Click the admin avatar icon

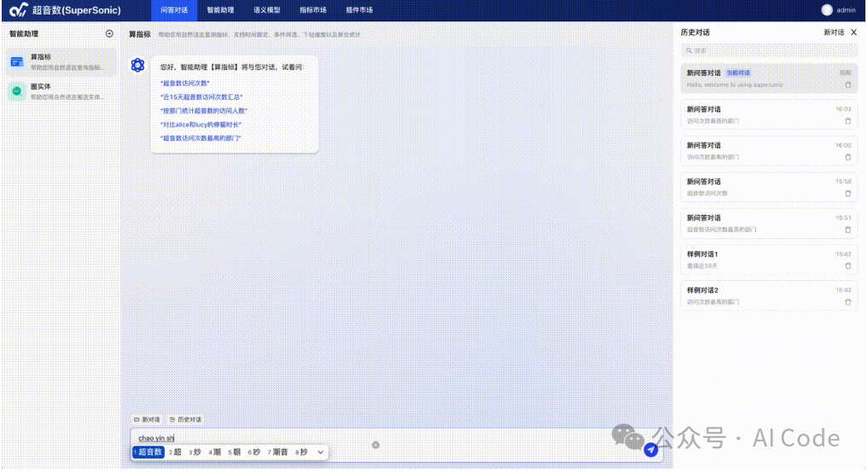click(x=827, y=10)
